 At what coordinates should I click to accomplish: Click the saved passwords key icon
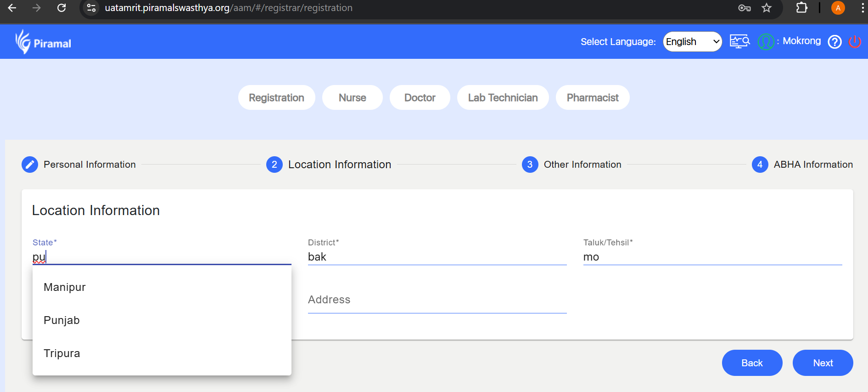(744, 8)
